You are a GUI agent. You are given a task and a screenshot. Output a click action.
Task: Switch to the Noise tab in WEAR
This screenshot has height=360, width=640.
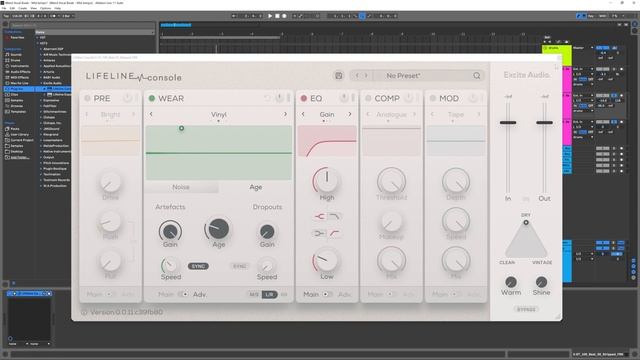(x=181, y=187)
